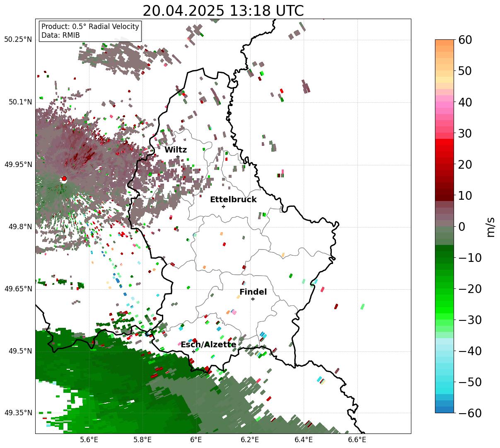Click the 50.25°N latitude tick label
Screen dimensions: 500x448
tap(18, 40)
